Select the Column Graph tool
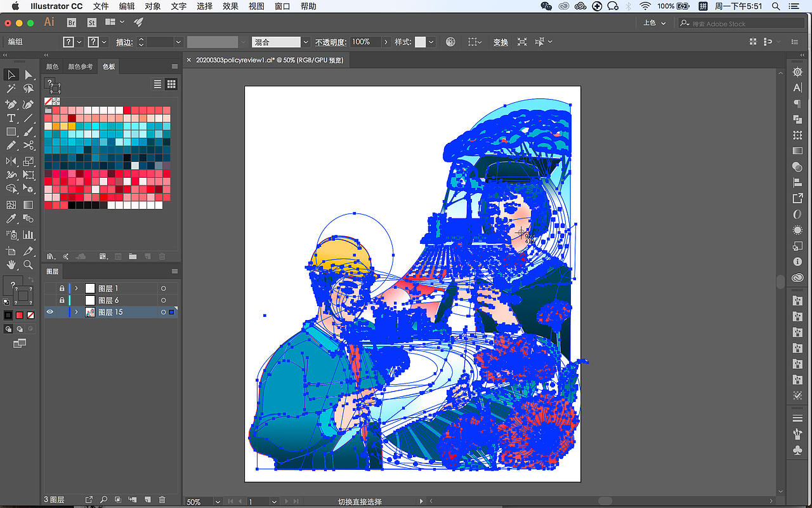The width and height of the screenshot is (812, 508). pos(29,235)
